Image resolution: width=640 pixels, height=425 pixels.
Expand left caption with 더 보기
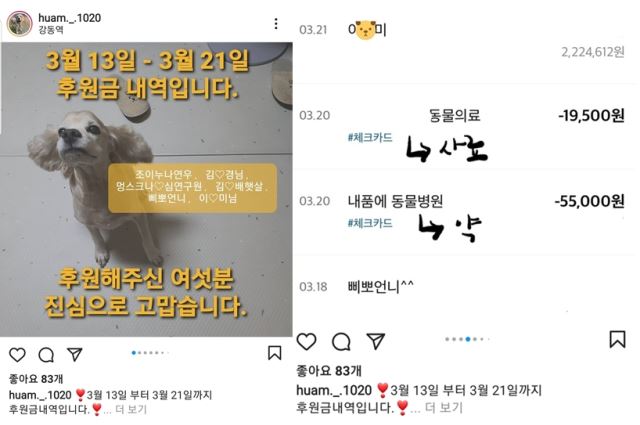coord(131,409)
